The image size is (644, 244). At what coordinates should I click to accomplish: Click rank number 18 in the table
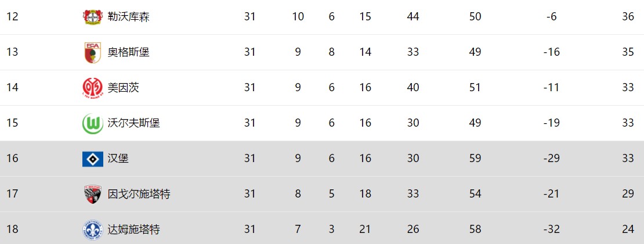pos(12,229)
